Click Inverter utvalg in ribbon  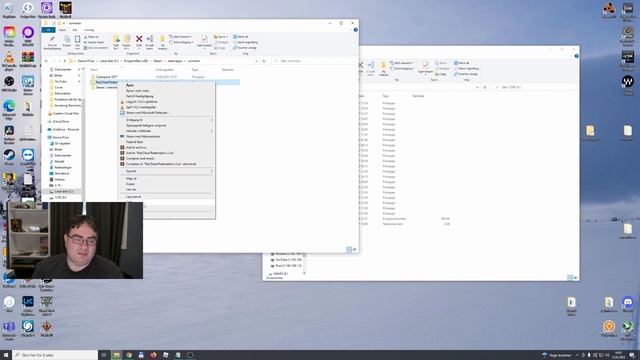(x=245, y=48)
